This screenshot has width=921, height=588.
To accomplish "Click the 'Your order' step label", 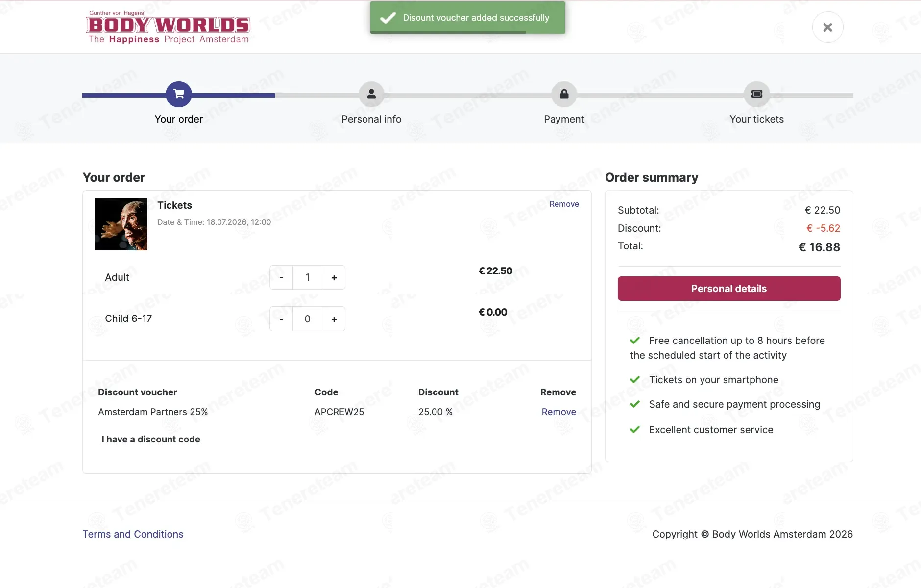I will [179, 119].
